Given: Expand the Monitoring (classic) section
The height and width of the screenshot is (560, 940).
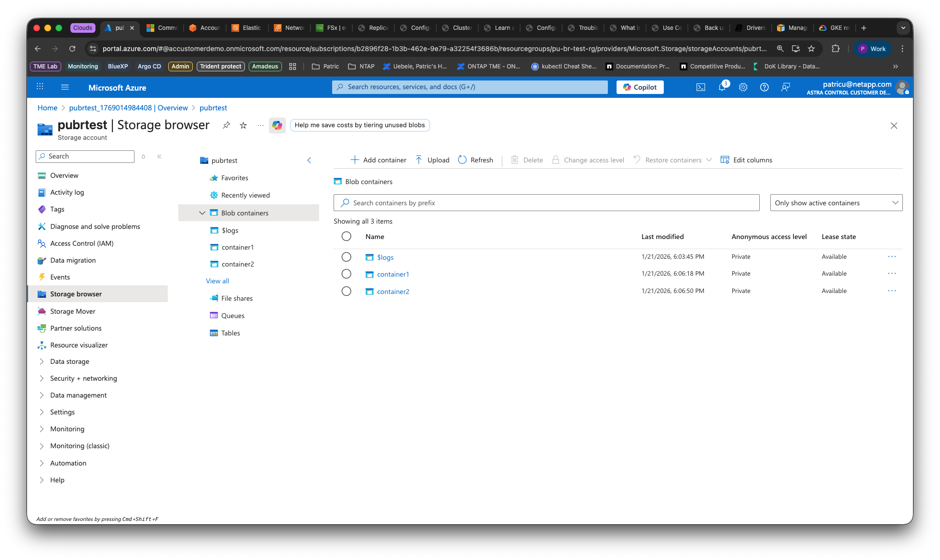Looking at the screenshot, I should [x=41, y=446].
